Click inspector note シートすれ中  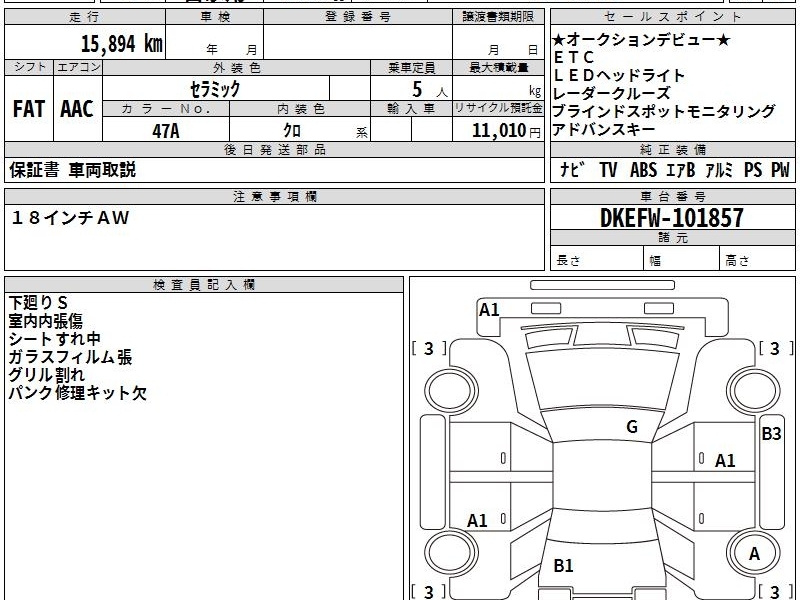click(55, 339)
